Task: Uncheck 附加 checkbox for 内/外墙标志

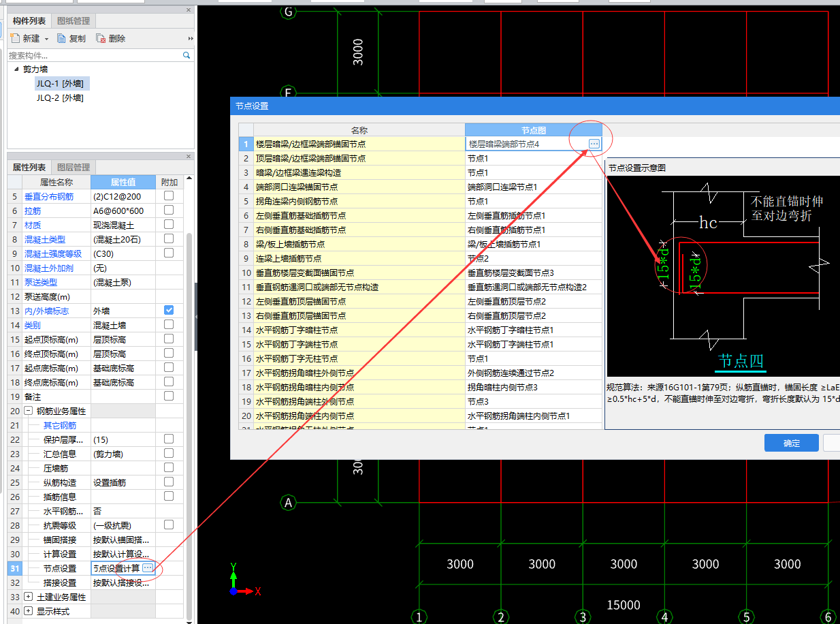Action: tap(169, 310)
